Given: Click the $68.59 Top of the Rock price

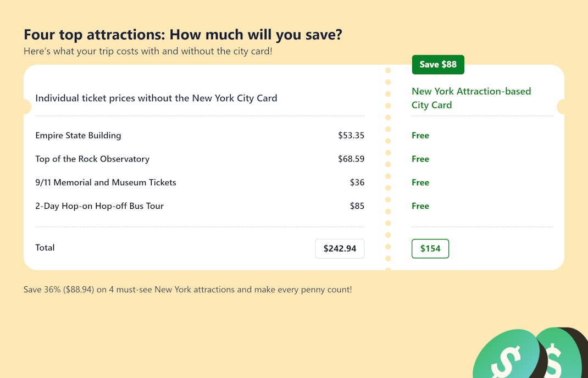Looking at the screenshot, I should pyautogui.click(x=351, y=159).
